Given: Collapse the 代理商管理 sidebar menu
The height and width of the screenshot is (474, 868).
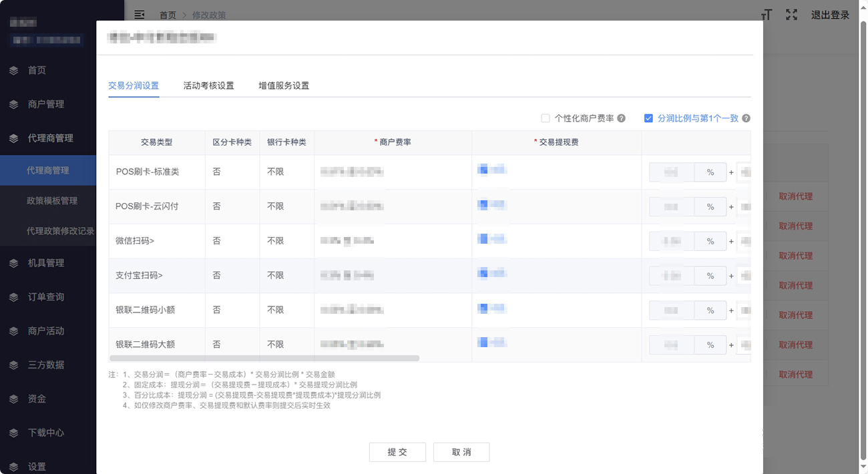Looking at the screenshot, I should [50, 138].
